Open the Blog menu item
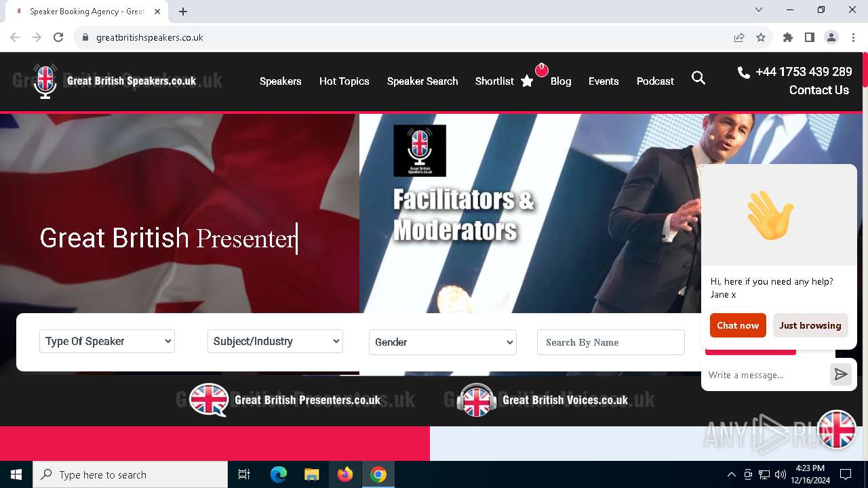868x488 pixels. pyautogui.click(x=561, y=81)
